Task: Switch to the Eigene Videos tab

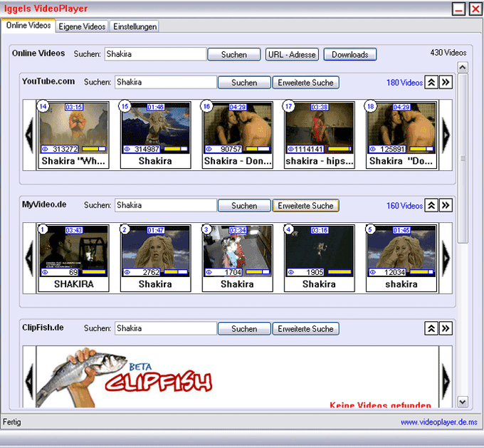Action: click(x=82, y=26)
